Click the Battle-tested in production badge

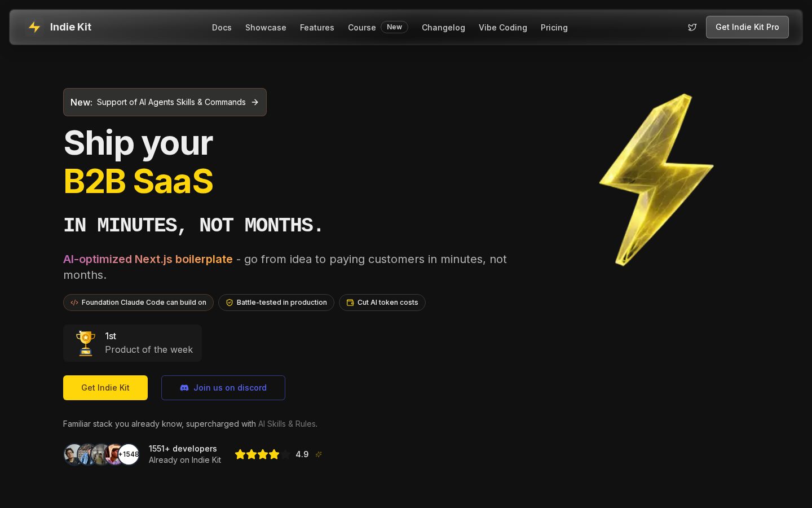coord(276,303)
